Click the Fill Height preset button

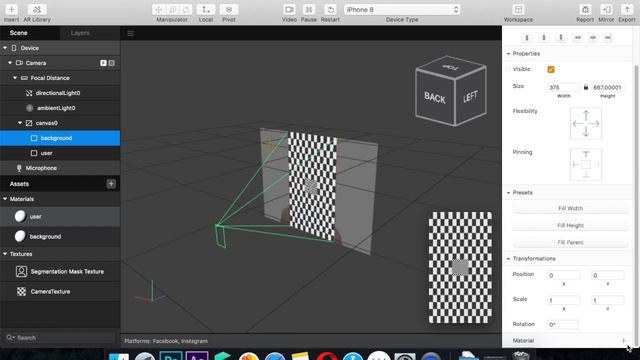tap(570, 225)
